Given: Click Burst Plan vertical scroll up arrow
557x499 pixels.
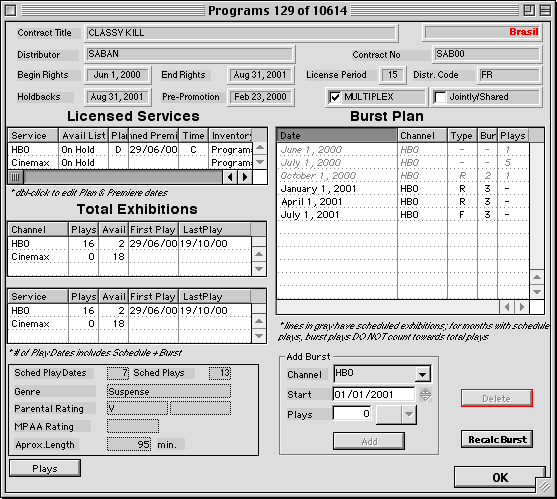Looking at the screenshot, I should 537,277.
